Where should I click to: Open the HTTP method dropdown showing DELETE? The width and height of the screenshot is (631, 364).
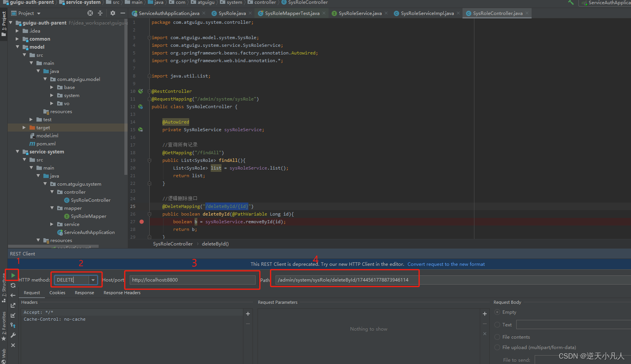point(93,280)
